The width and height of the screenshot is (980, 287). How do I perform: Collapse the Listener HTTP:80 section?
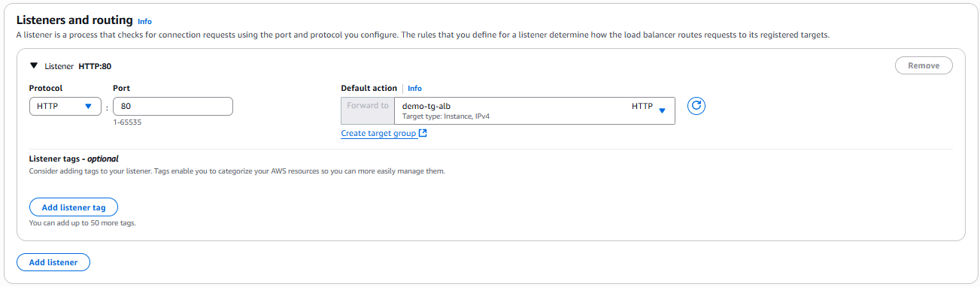click(x=33, y=66)
